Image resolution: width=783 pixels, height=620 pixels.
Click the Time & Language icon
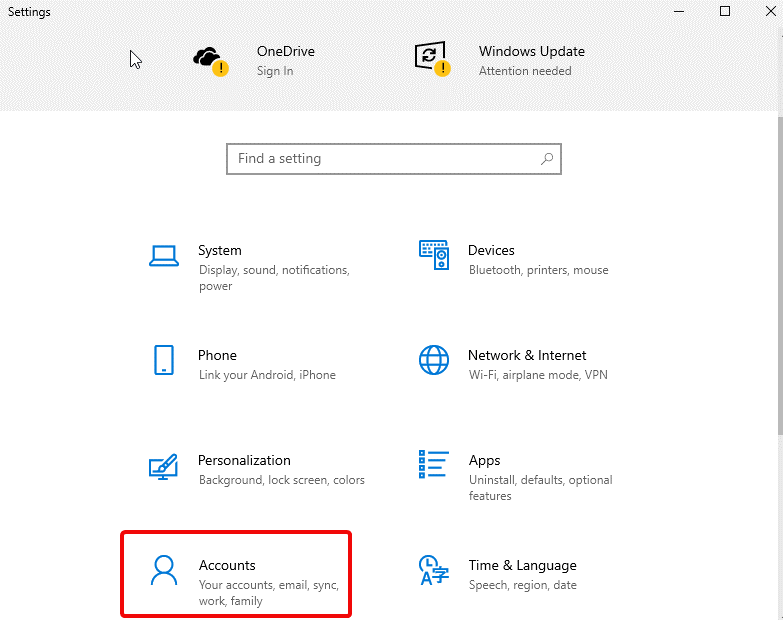pos(433,570)
